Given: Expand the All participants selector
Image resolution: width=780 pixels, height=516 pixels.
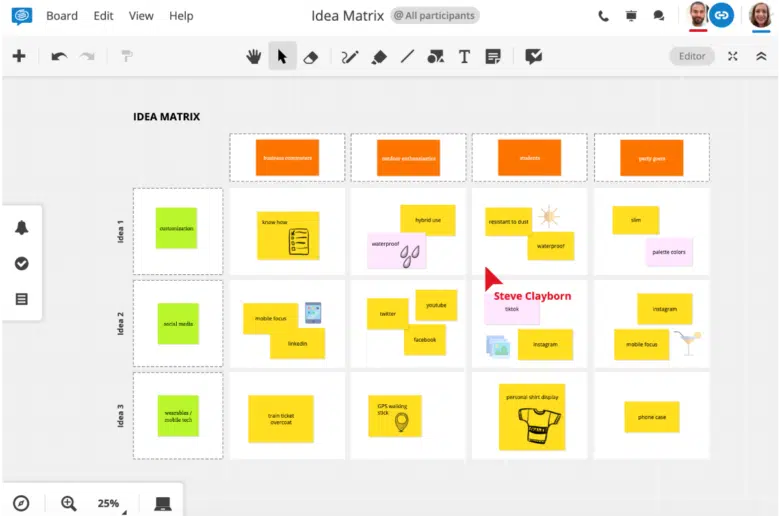Looking at the screenshot, I should click(x=434, y=16).
